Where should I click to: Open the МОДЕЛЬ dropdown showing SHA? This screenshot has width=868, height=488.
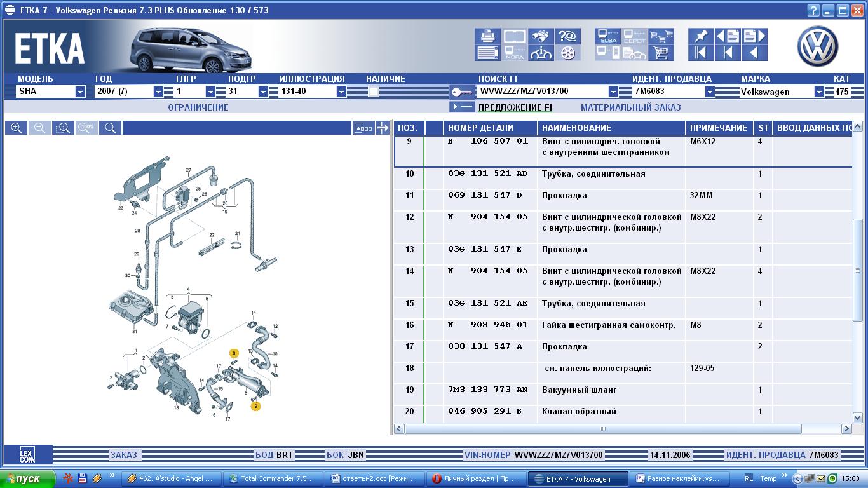80,91
